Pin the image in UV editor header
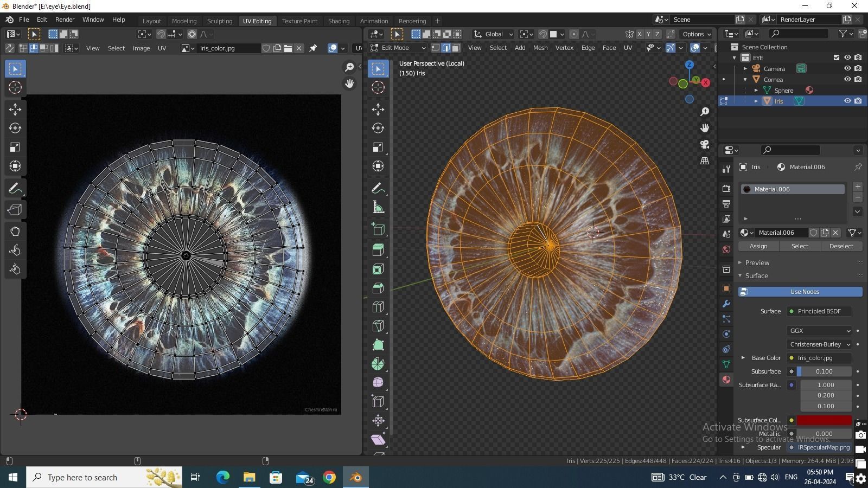The width and height of the screenshot is (868, 488). [x=313, y=48]
